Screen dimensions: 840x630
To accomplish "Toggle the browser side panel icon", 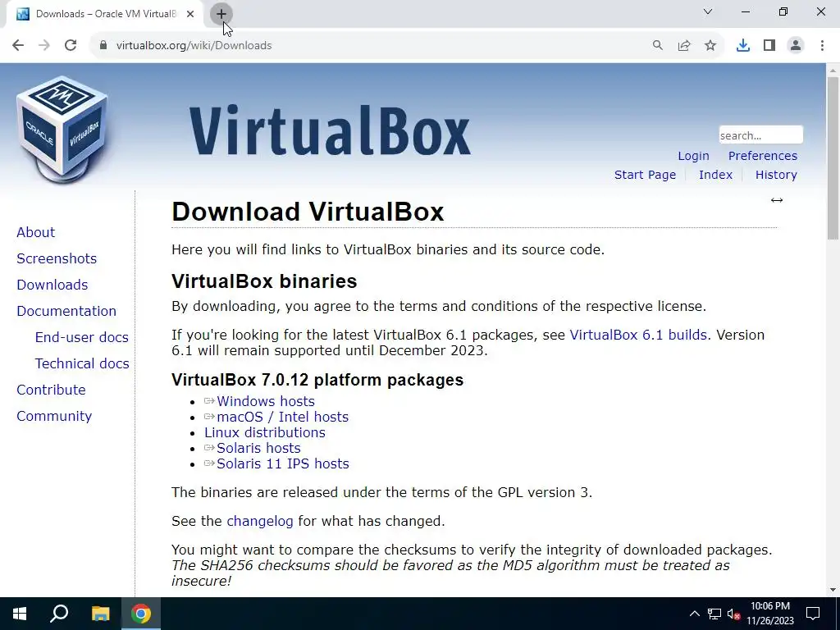I will pos(769,46).
